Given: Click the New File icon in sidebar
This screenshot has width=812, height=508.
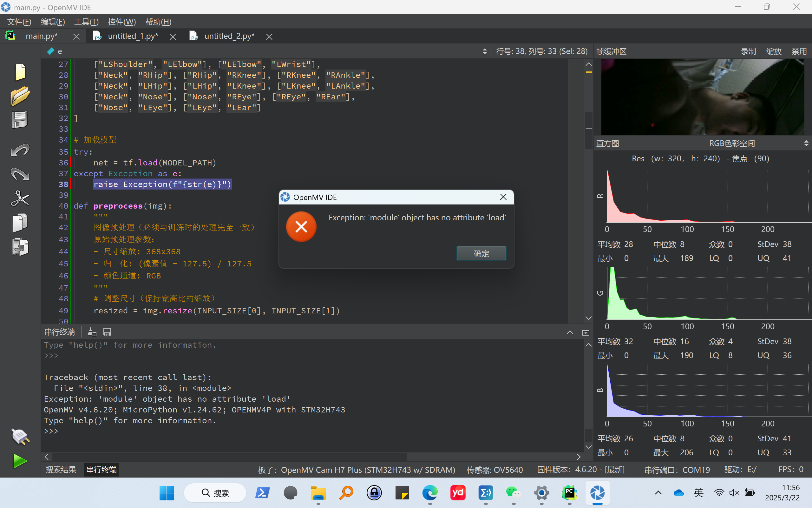Looking at the screenshot, I should pos(20,72).
